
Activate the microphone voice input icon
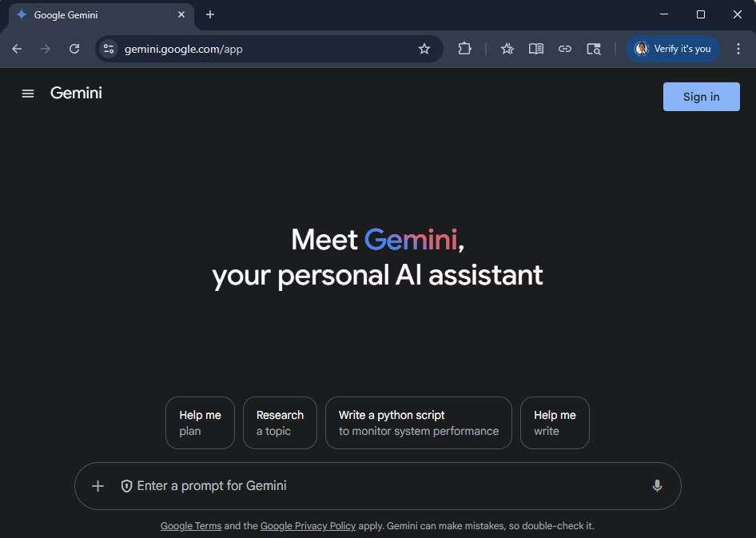point(657,486)
